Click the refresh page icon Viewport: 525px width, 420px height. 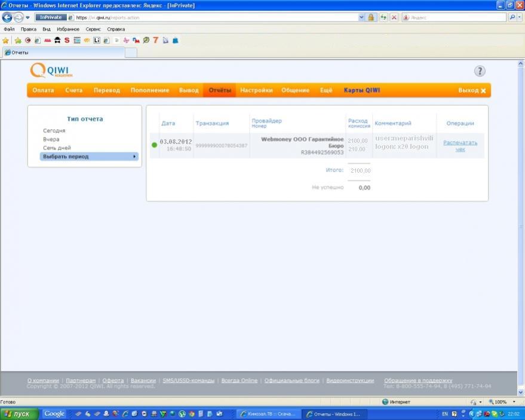(x=383, y=17)
